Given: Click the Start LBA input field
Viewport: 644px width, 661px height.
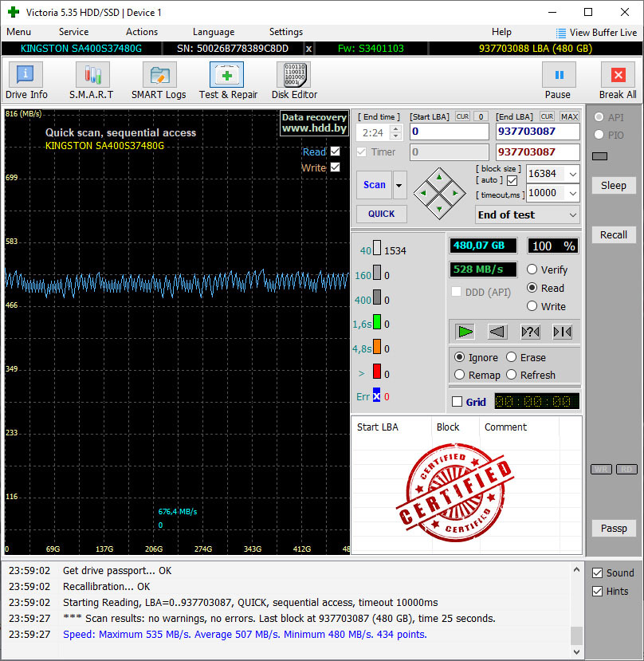Looking at the screenshot, I should [449, 132].
